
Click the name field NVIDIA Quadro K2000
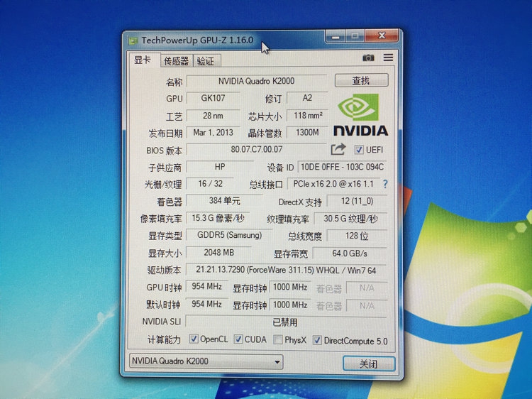(x=257, y=81)
